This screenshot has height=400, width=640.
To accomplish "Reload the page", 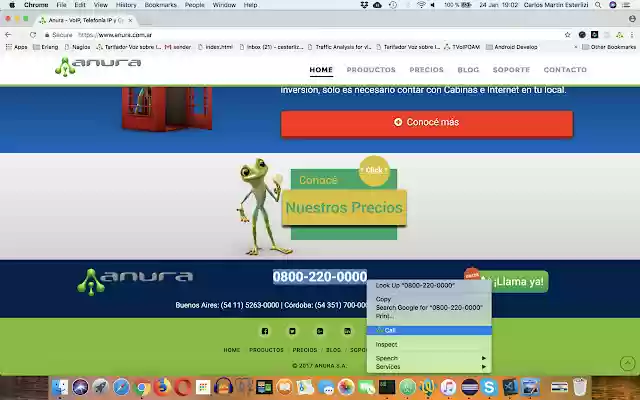I will 33,35.
